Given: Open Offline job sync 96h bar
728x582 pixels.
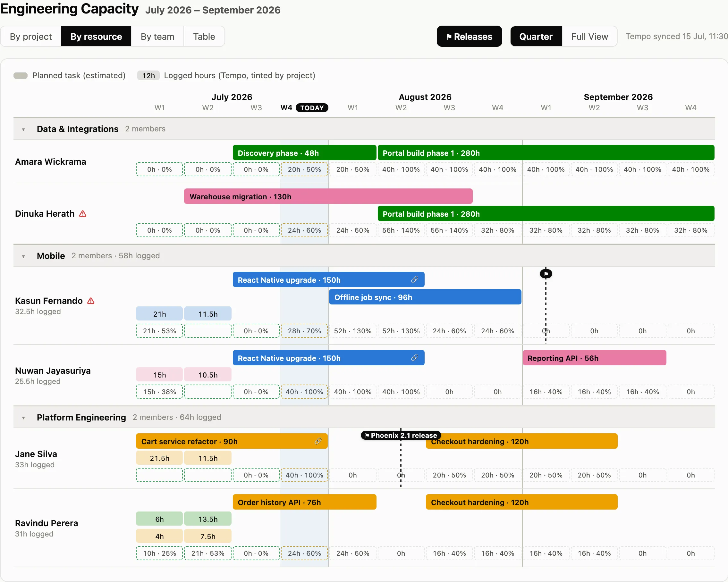Looking at the screenshot, I should [425, 297].
